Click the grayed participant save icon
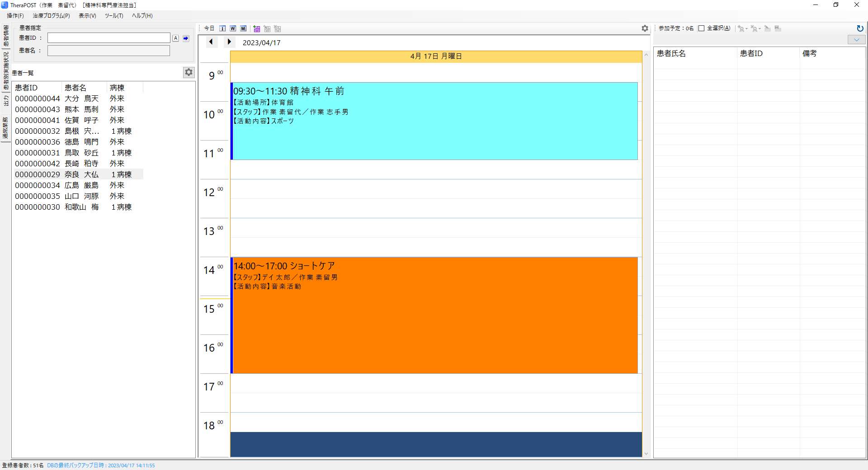Viewport: 868px width, 470px height. click(x=778, y=28)
